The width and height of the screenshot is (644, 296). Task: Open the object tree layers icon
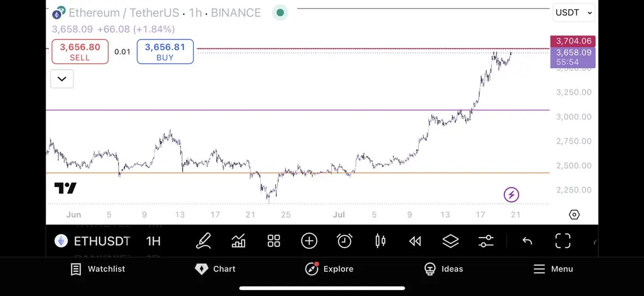point(450,241)
